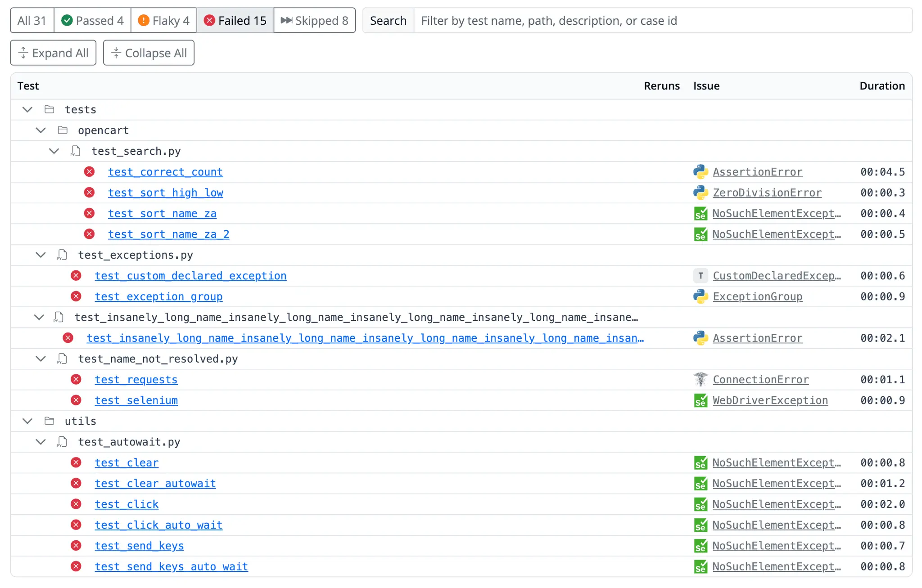
Task: Click the icon beside ConnectionError
Action: pyautogui.click(x=701, y=379)
